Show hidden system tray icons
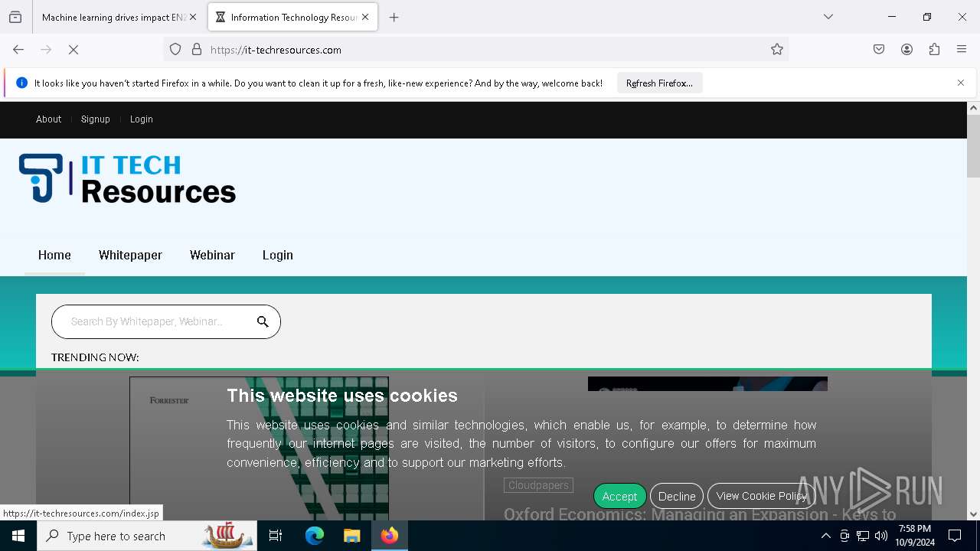The height and width of the screenshot is (551, 980). pyautogui.click(x=825, y=536)
